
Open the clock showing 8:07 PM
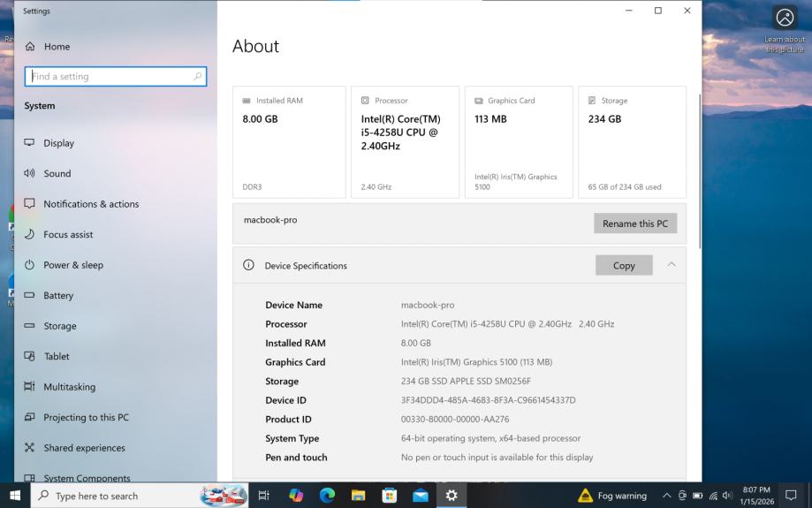pyautogui.click(x=756, y=496)
